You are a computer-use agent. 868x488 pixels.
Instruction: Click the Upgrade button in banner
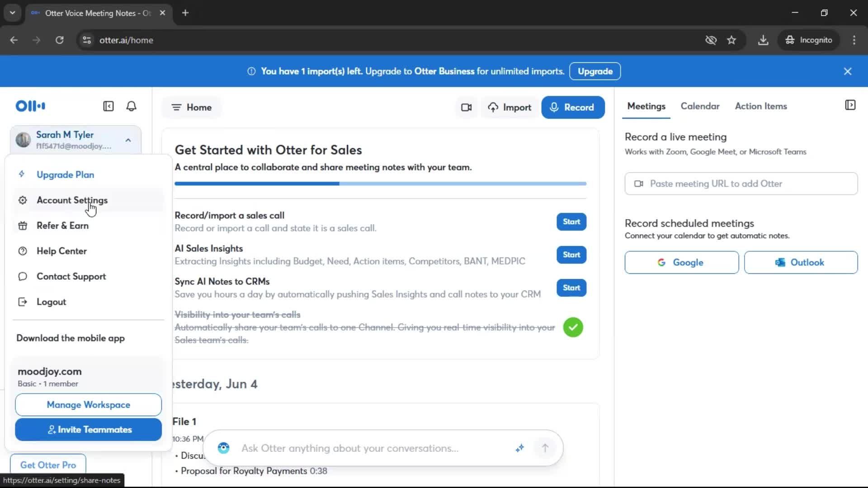[x=595, y=71]
